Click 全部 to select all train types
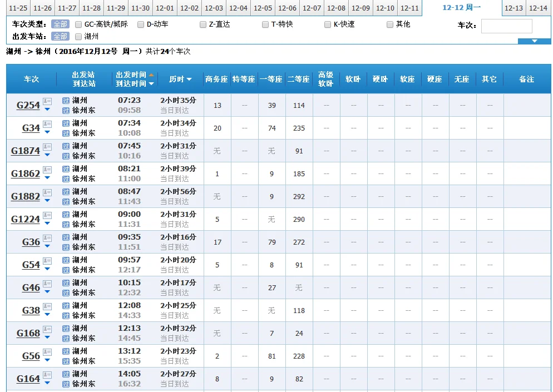Viewport: 553px width, 392px height. (60, 24)
